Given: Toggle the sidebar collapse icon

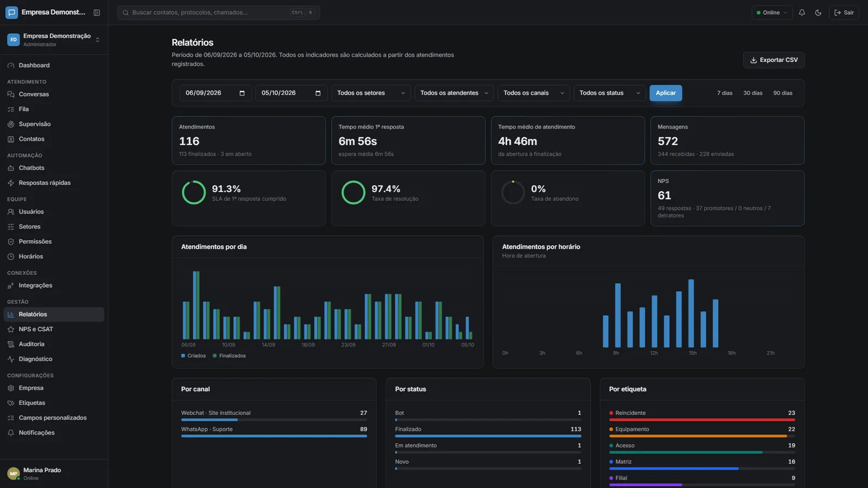Looking at the screenshot, I should (x=97, y=12).
